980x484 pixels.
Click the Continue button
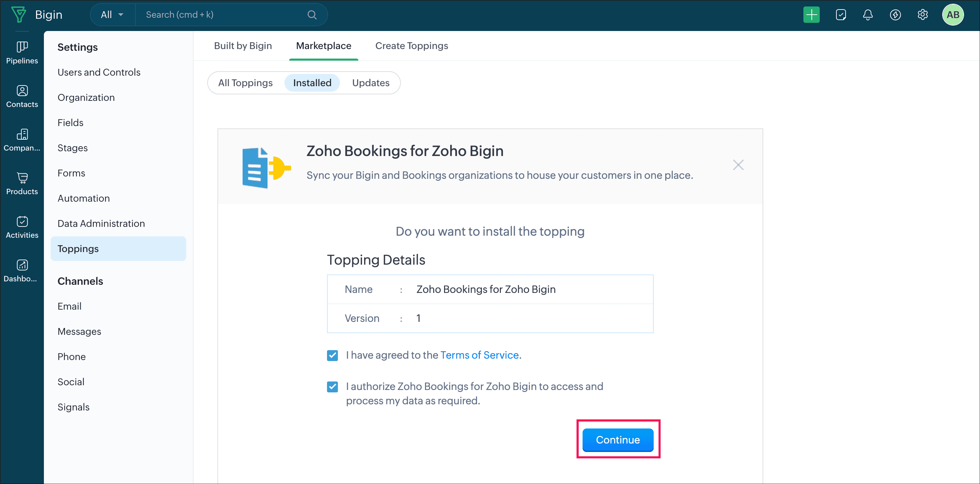point(618,439)
